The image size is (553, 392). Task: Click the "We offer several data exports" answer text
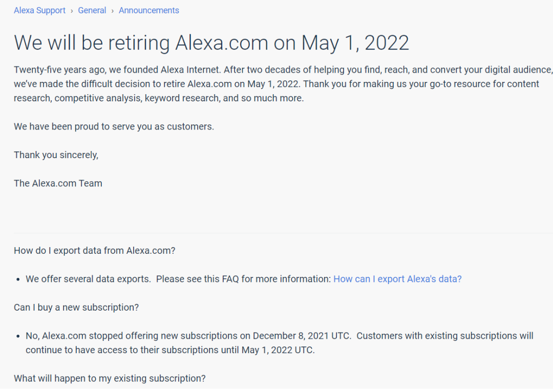[178, 279]
